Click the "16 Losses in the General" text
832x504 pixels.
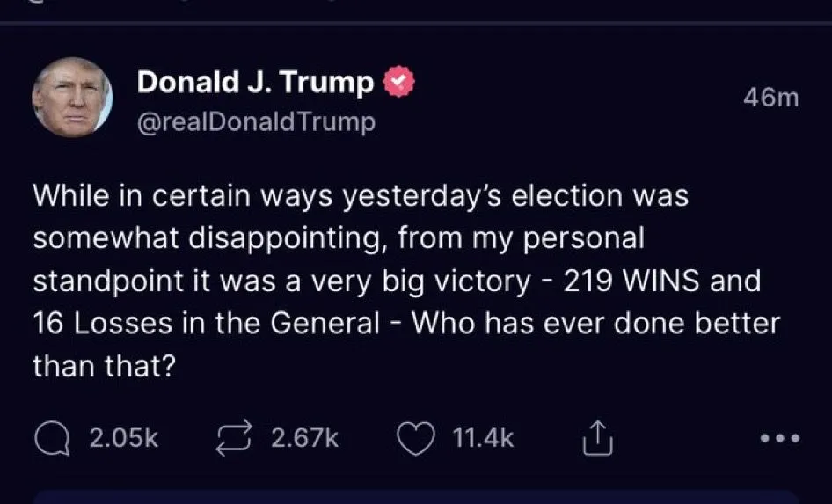206,323
